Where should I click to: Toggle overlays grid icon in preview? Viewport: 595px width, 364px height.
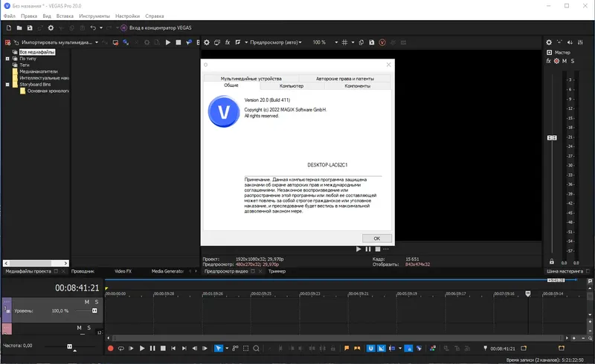(x=344, y=42)
